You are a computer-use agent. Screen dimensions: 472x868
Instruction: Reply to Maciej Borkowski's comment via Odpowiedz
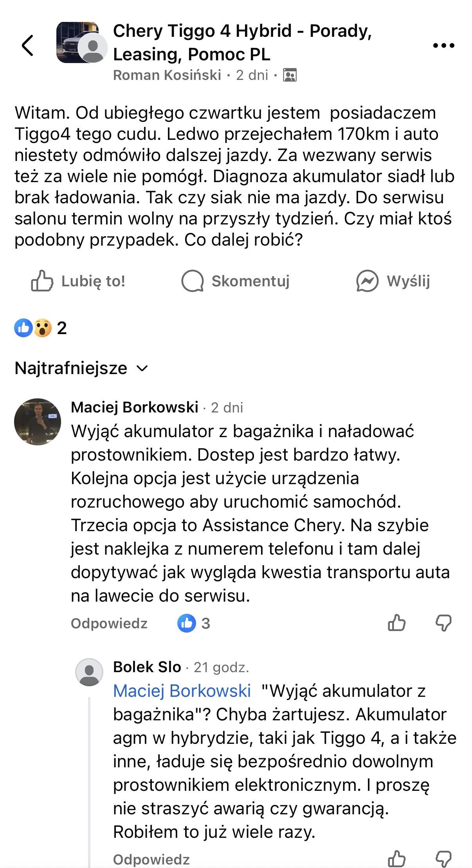(109, 623)
